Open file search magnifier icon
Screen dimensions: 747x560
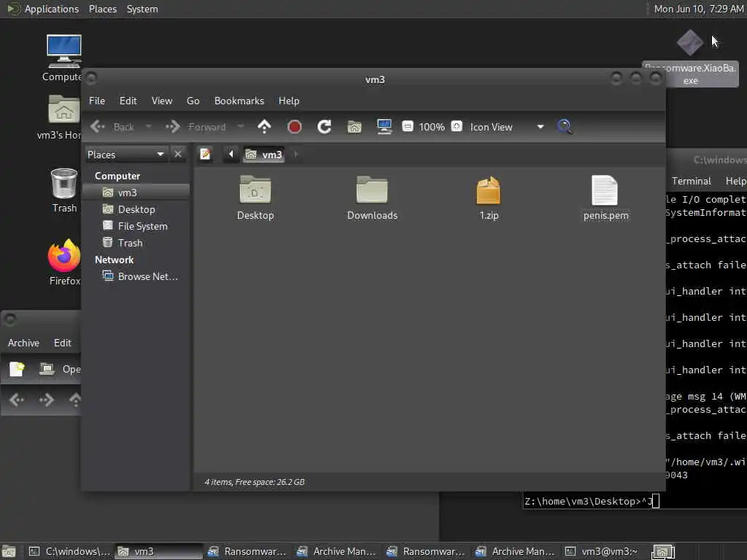click(x=565, y=127)
